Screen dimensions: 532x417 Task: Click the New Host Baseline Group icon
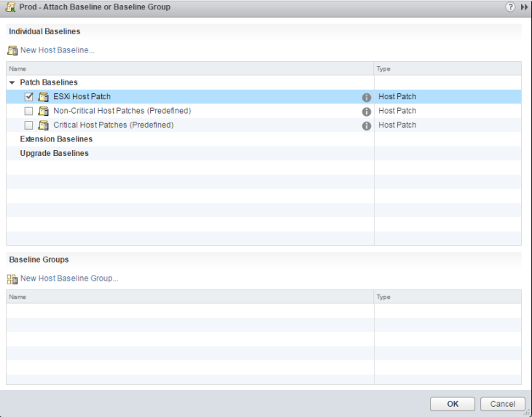point(12,278)
